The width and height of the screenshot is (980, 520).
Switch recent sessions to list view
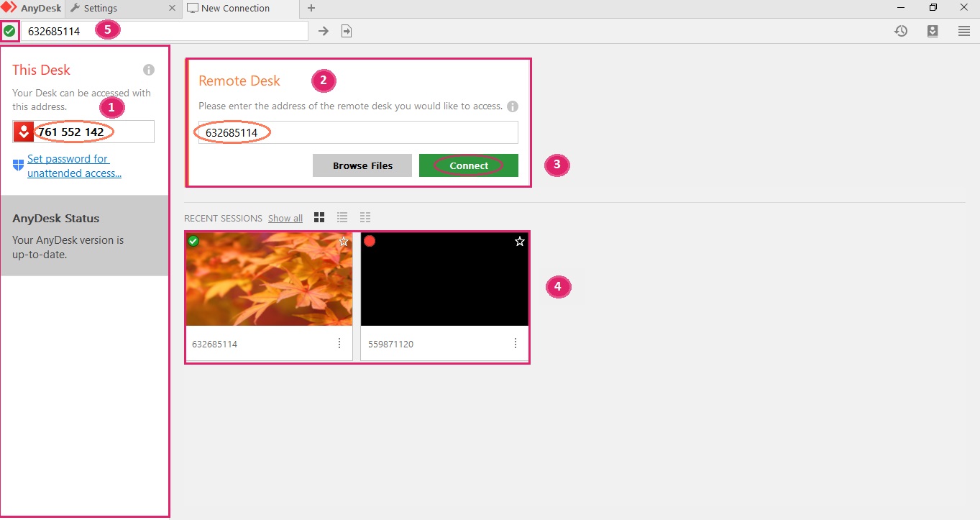pyautogui.click(x=342, y=218)
